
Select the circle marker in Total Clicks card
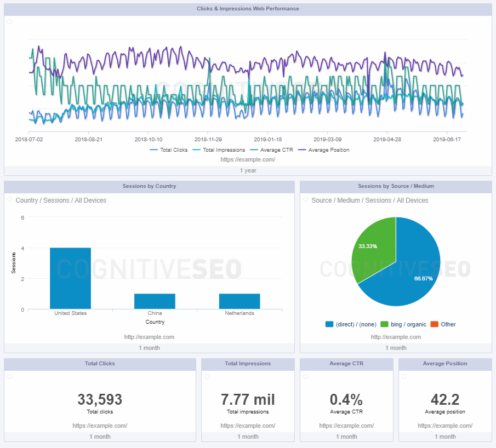click(9, 377)
